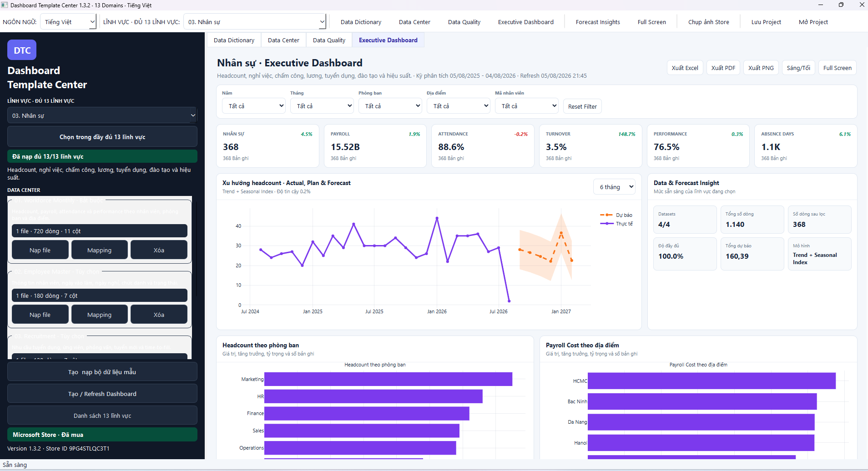Click the Marketing bar in headcount chart
The width and height of the screenshot is (868, 471).
(388, 379)
